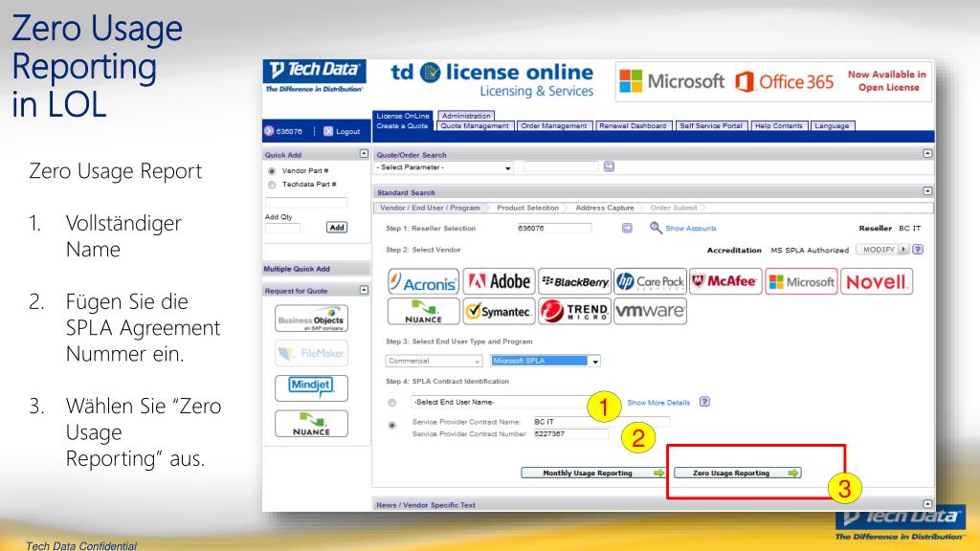980x551 pixels.
Task: Open the Commercial end user type dropdown
Action: [x=434, y=361]
